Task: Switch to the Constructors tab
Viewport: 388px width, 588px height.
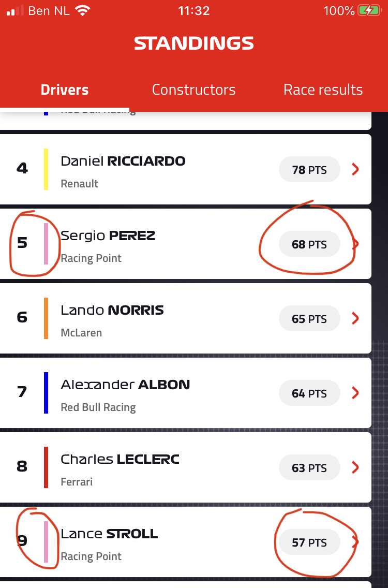Action: pos(194,90)
